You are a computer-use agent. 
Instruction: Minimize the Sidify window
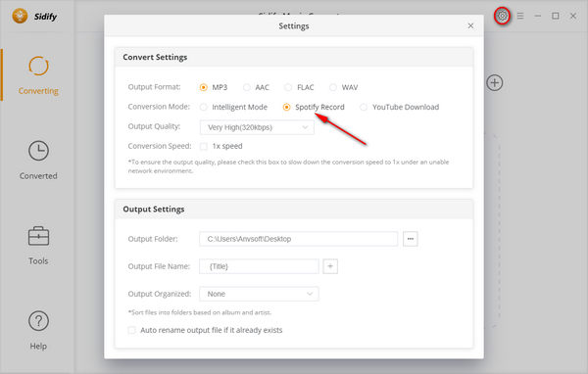pos(538,16)
